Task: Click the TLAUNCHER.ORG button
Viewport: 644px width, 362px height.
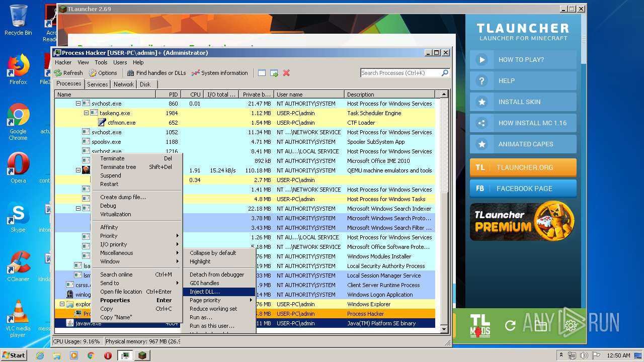Action: [x=523, y=167]
